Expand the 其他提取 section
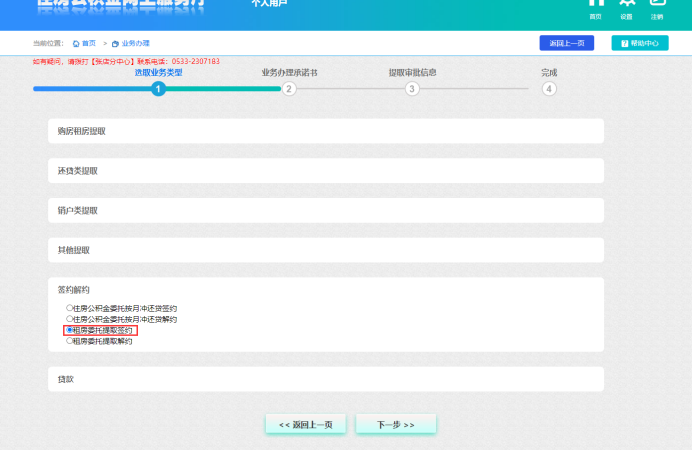This screenshot has width=692, height=450. coord(326,250)
